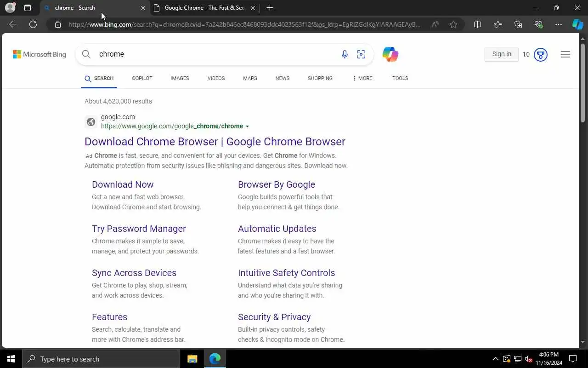Click the google.com green URL link
The height and width of the screenshot is (368, 588).
[172, 126]
